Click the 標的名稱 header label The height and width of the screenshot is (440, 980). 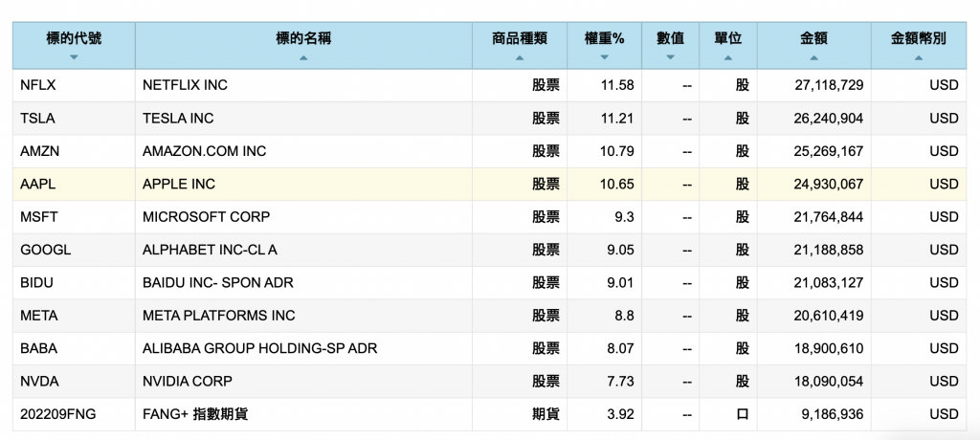303,39
